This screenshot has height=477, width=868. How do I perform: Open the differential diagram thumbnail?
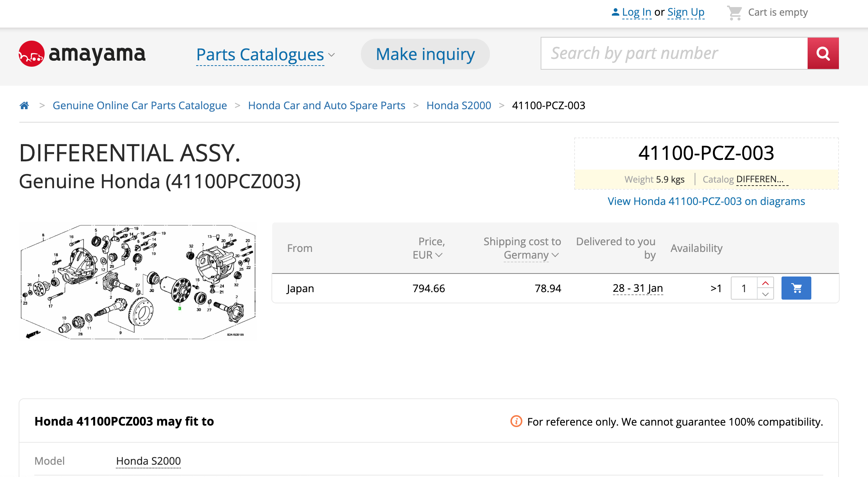tap(138, 282)
